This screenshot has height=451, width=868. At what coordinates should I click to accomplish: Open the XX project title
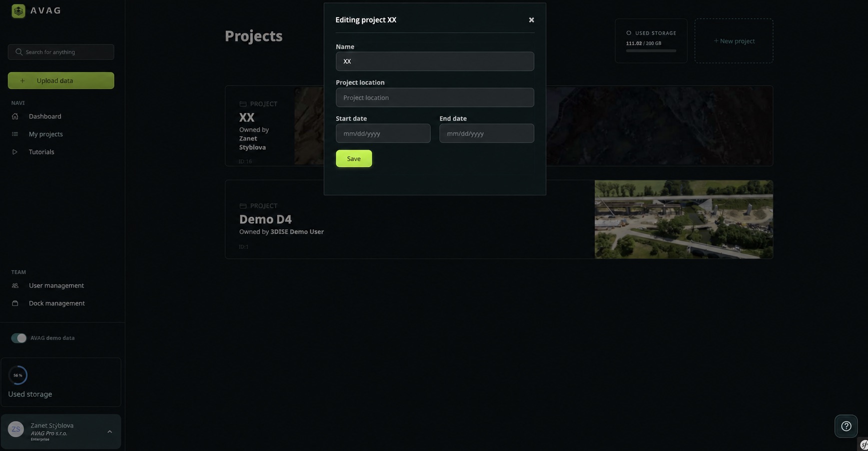tap(247, 117)
